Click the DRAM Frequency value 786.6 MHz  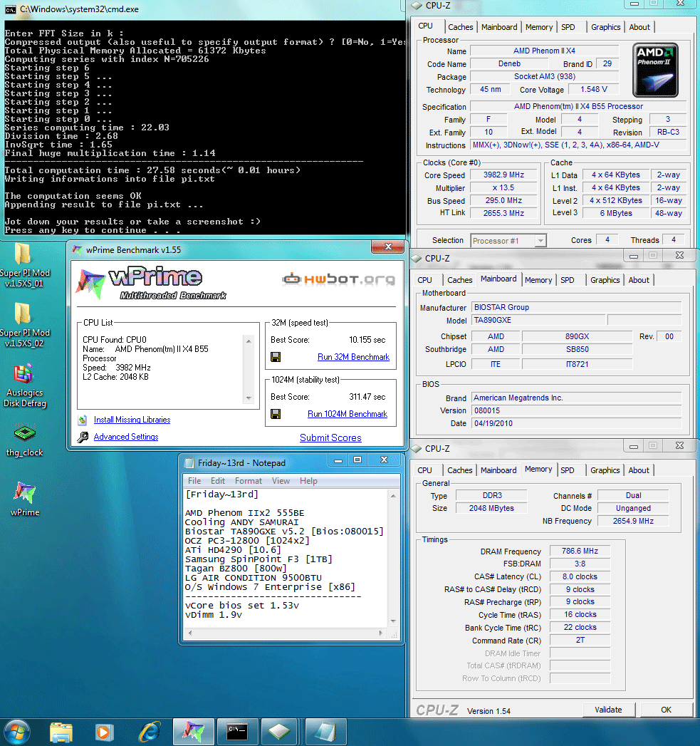tap(580, 551)
